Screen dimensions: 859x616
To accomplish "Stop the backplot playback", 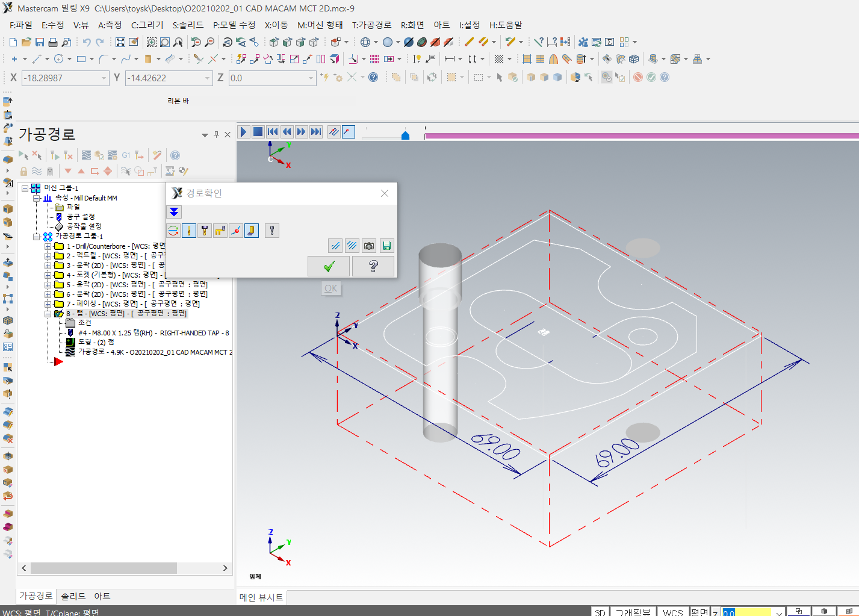I will coord(258,132).
